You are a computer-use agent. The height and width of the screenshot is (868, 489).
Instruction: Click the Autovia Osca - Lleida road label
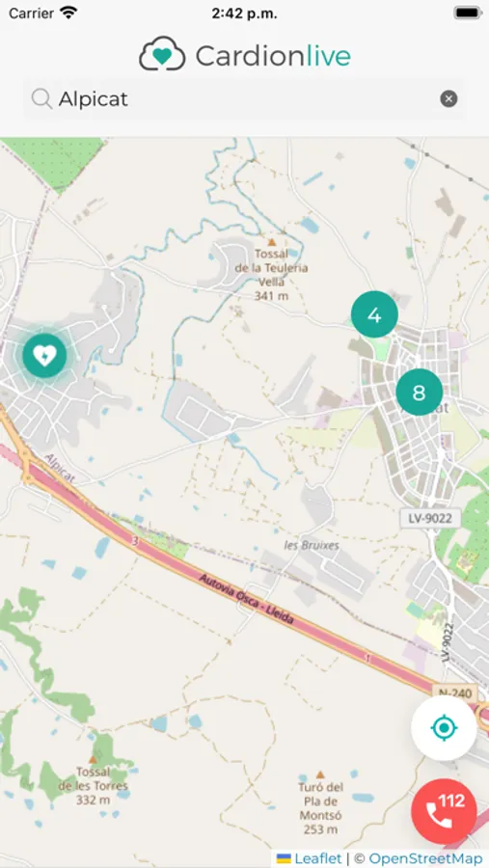[x=247, y=600]
